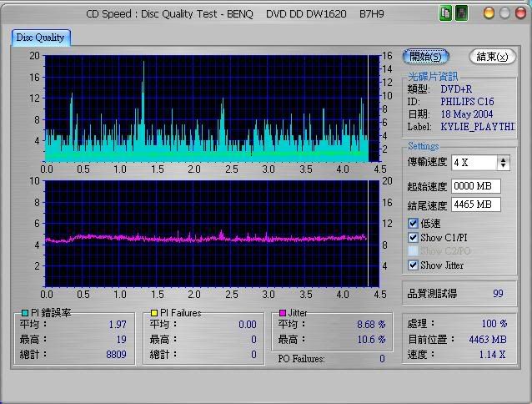Select the Disc Quality tab
532x404 pixels.
pos(42,38)
